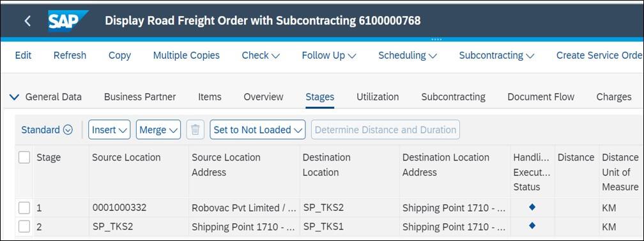Open the Merge dropdown

point(158,130)
